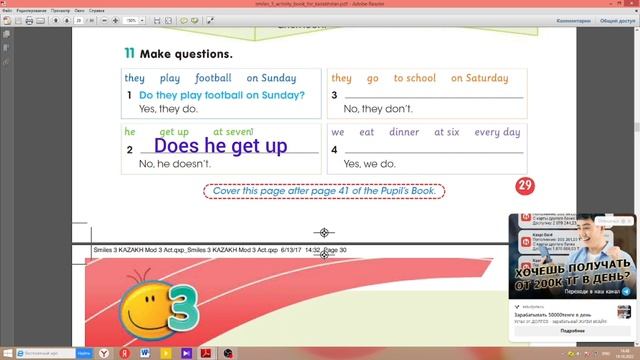
Task: Click the taskbar search input field
Action: 46,353
